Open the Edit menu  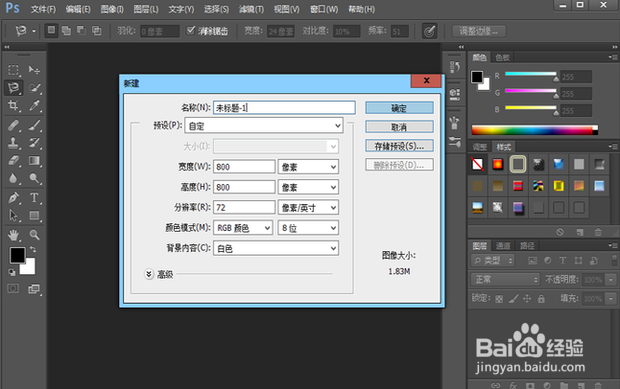(x=78, y=9)
